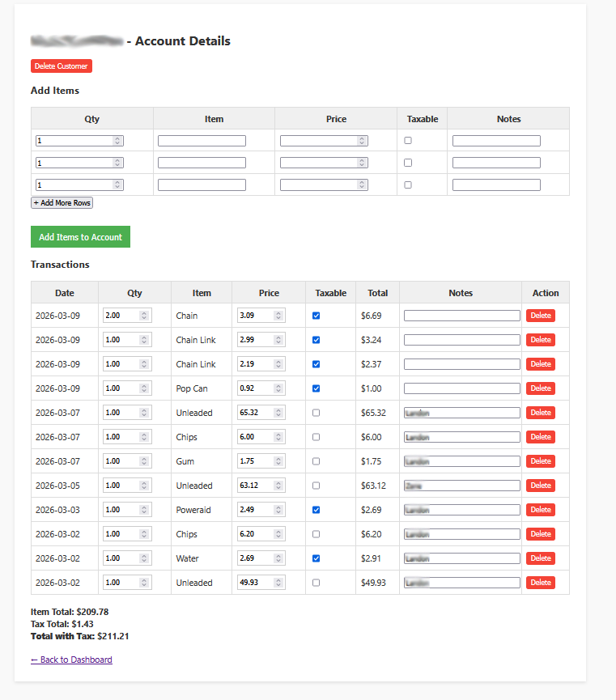Image resolution: width=616 pixels, height=700 pixels.
Task: Click Qty spinner in first Add Items row
Action: pyautogui.click(x=117, y=141)
